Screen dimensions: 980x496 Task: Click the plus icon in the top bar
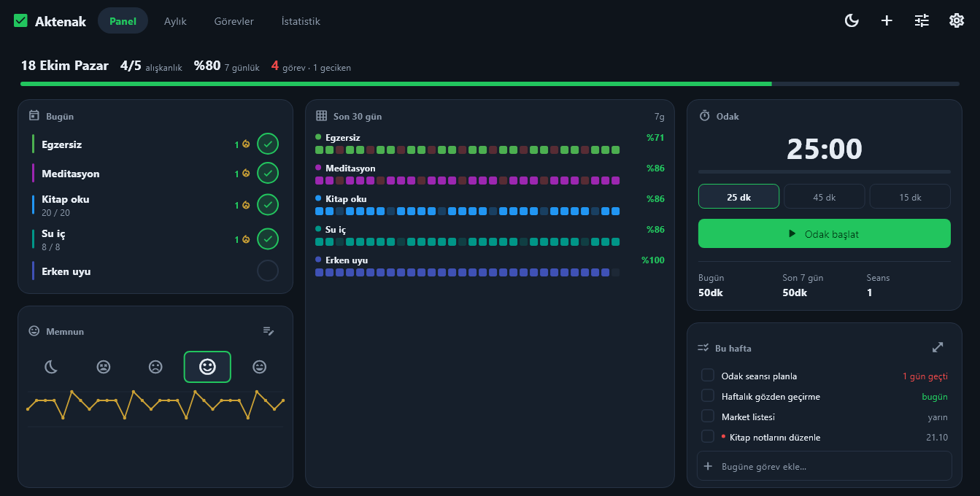[887, 20]
